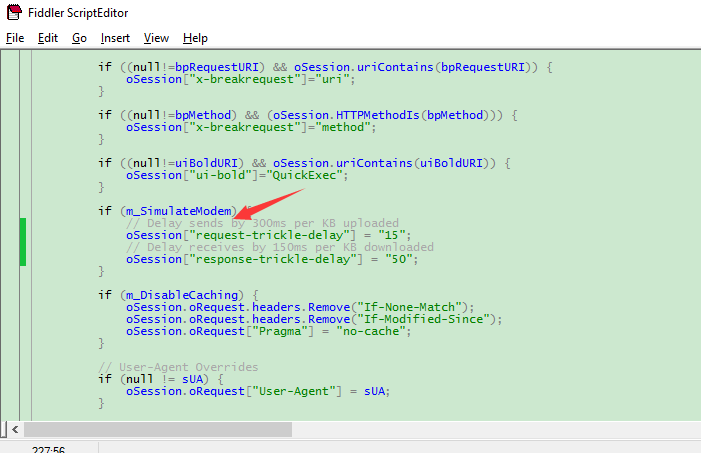
Task: Click the "method" string value
Action: pyautogui.click(x=343, y=127)
